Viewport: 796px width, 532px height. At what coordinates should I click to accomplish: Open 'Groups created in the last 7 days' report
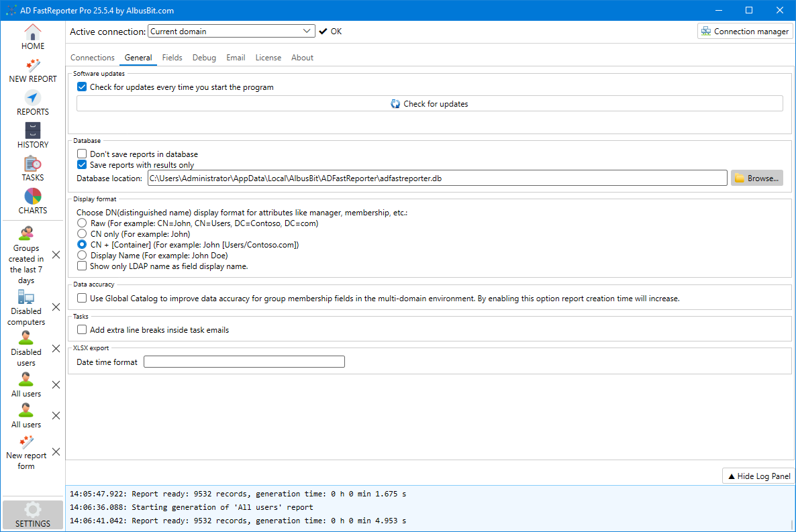tap(26, 256)
